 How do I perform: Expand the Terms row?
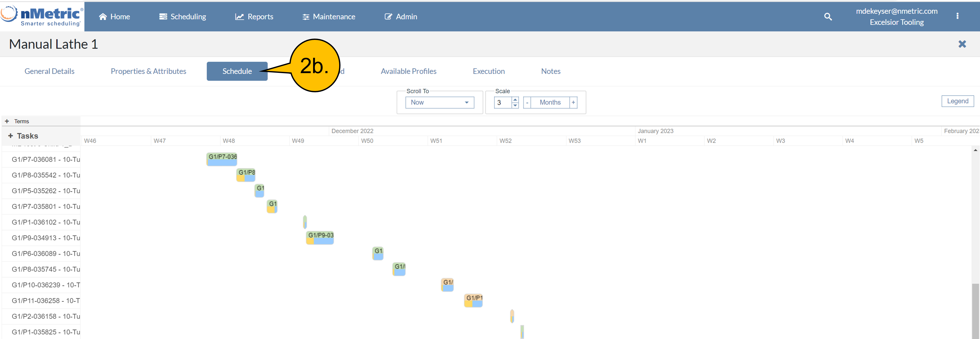(7, 121)
